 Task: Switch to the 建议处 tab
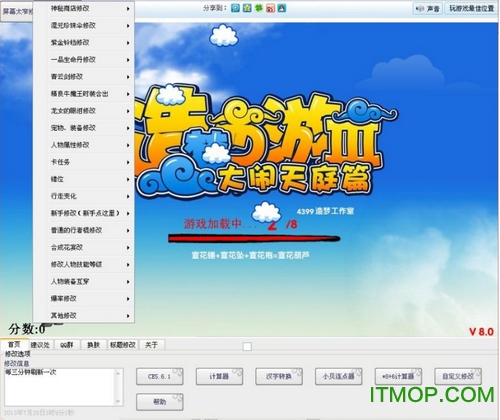coord(40,345)
